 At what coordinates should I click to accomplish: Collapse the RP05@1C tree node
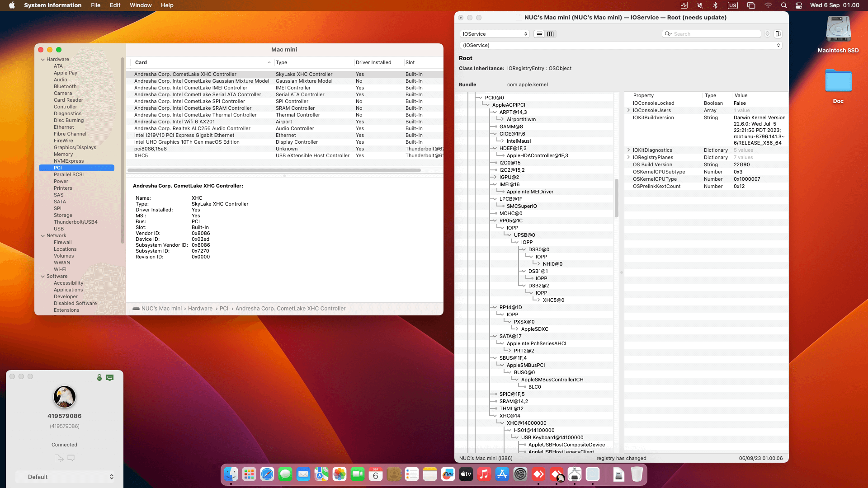(x=495, y=221)
